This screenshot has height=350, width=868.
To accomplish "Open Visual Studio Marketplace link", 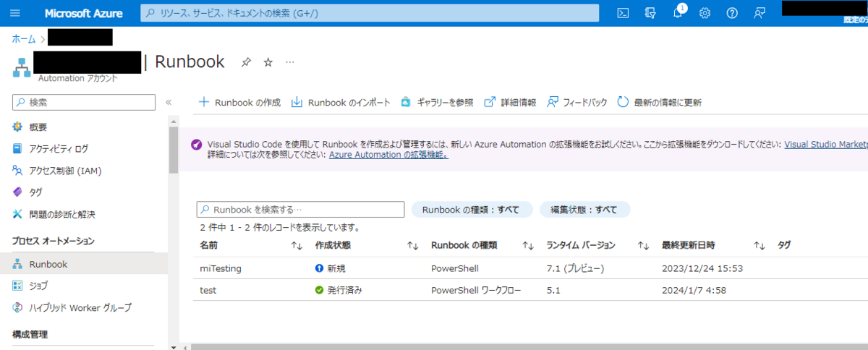I will coord(826,145).
